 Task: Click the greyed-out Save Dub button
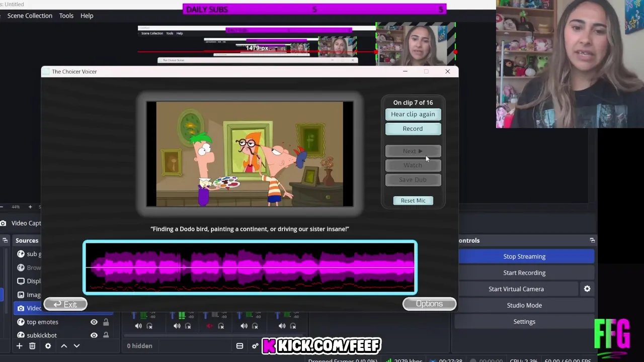pyautogui.click(x=413, y=179)
